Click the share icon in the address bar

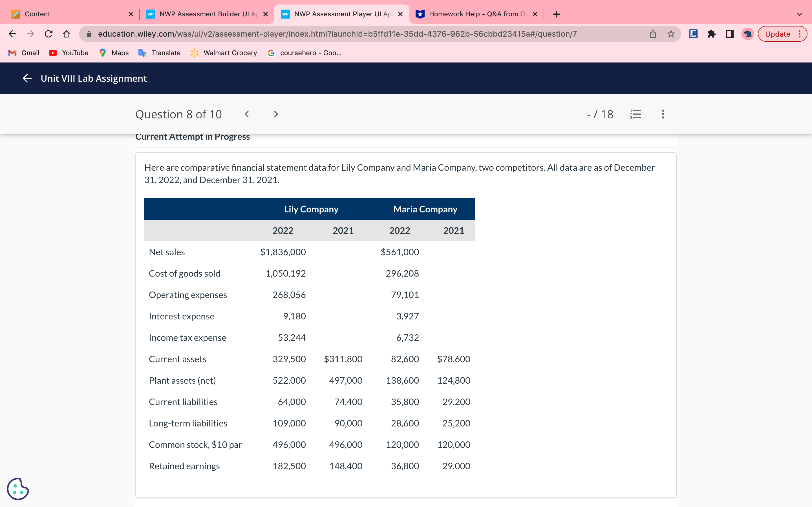pyautogui.click(x=652, y=34)
